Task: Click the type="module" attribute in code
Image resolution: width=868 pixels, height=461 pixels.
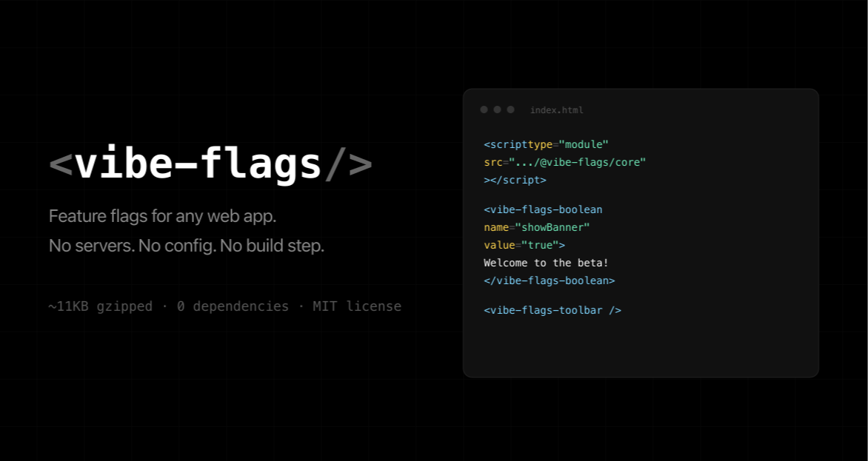Action: pos(568,144)
